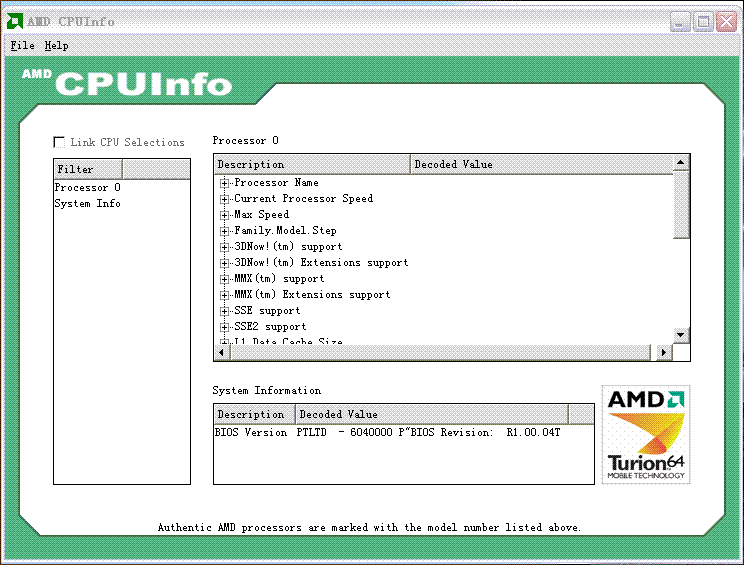Minimize the AMD CPUInfo window
Screen dimensions: 744x565
tap(680, 22)
